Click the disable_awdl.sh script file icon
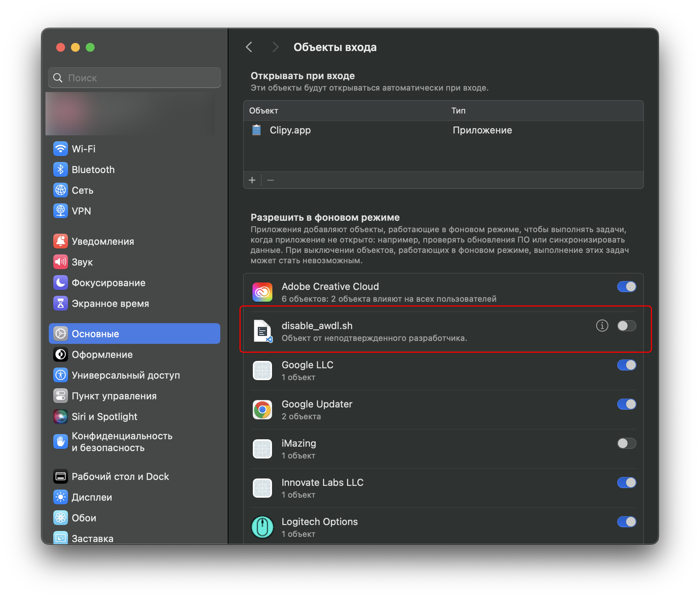The image size is (700, 599). (x=263, y=331)
